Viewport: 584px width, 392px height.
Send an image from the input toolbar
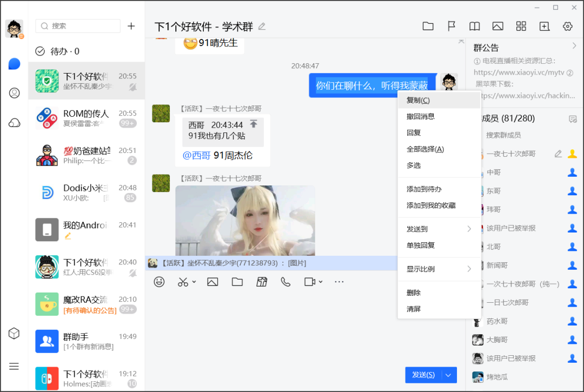point(212,282)
